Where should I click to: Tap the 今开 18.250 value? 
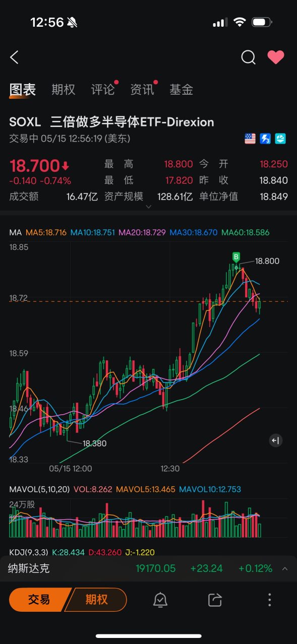[x=274, y=164]
